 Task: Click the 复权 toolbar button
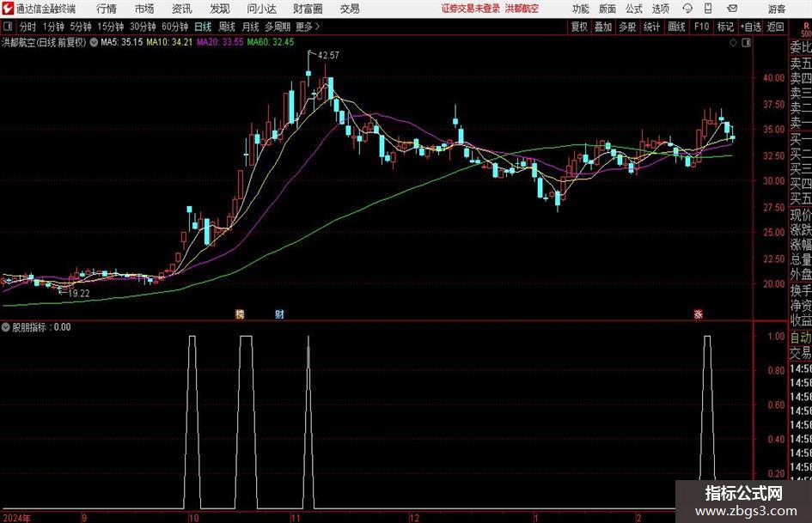579,27
